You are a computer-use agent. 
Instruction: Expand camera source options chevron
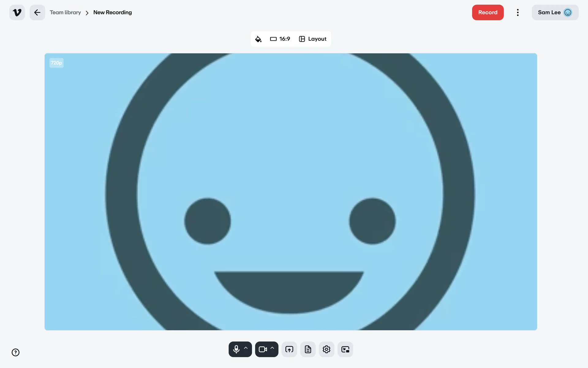tap(272, 348)
